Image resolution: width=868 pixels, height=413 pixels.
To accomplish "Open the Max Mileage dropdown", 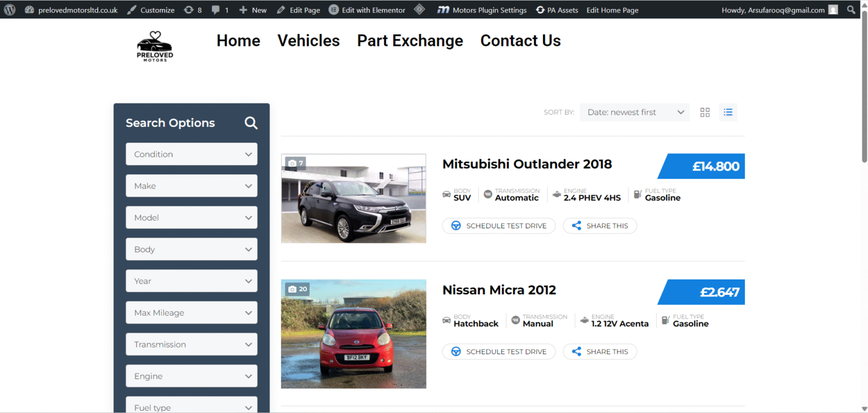I will (191, 312).
